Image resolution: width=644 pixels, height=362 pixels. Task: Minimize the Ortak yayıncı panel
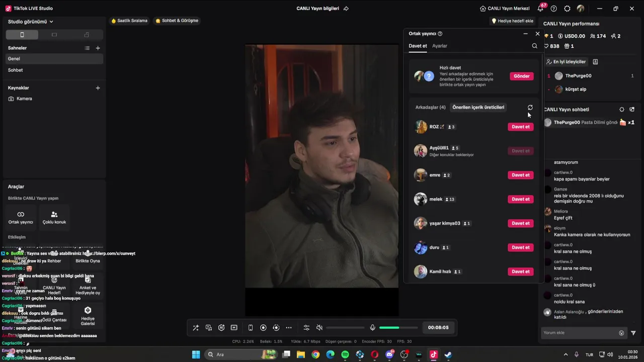525,34
